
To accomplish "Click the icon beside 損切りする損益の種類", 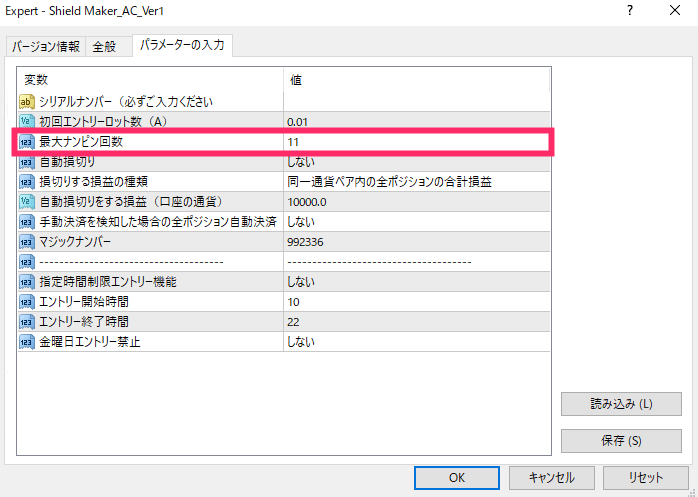I will [x=27, y=182].
